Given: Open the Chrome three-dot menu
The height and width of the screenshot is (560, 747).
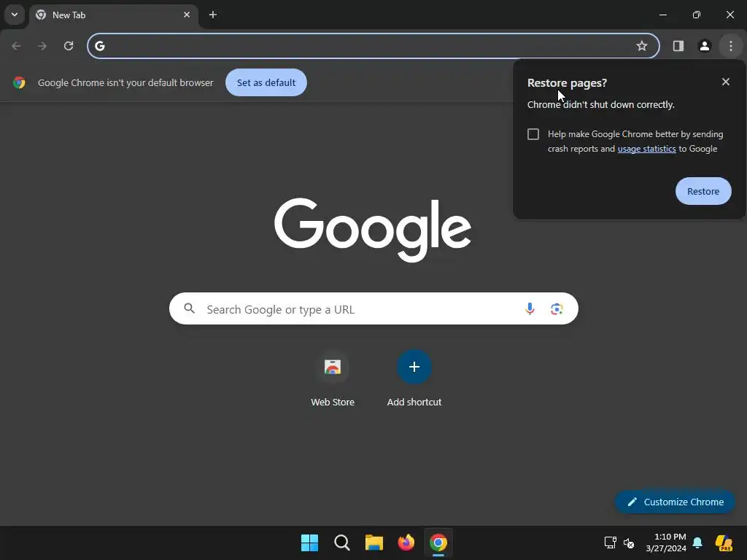Looking at the screenshot, I should click(731, 46).
